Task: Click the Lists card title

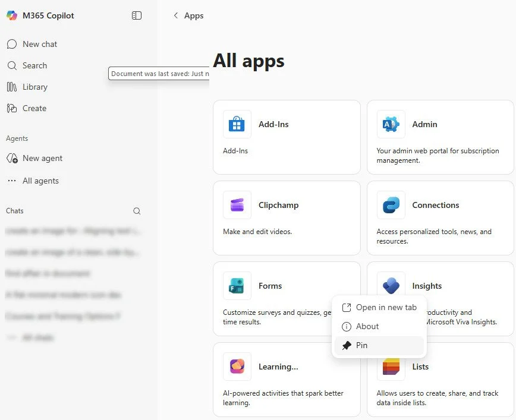Action: [420, 367]
